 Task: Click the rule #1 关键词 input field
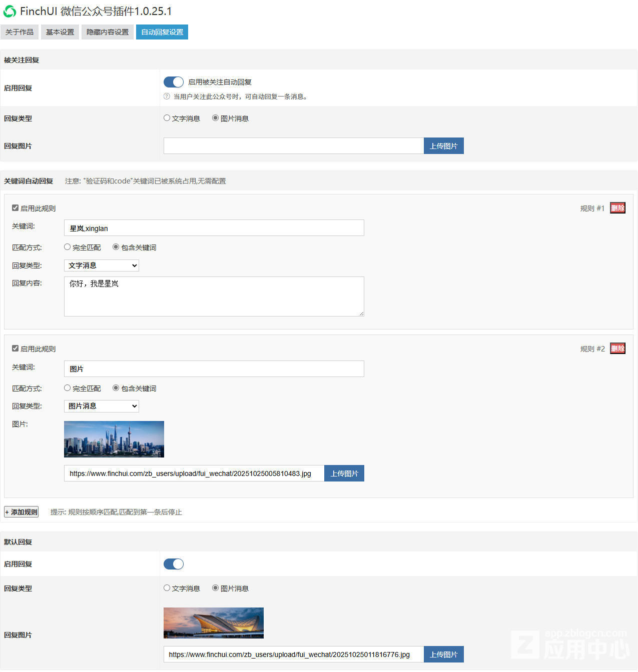pyautogui.click(x=214, y=228)
